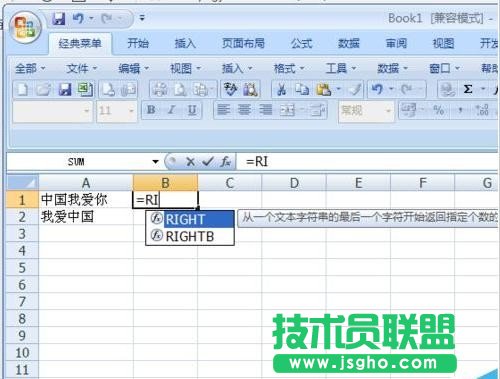
Task: Expand the AutoSum options arrow
Action: pyautogui.click(x=483, y=89)
